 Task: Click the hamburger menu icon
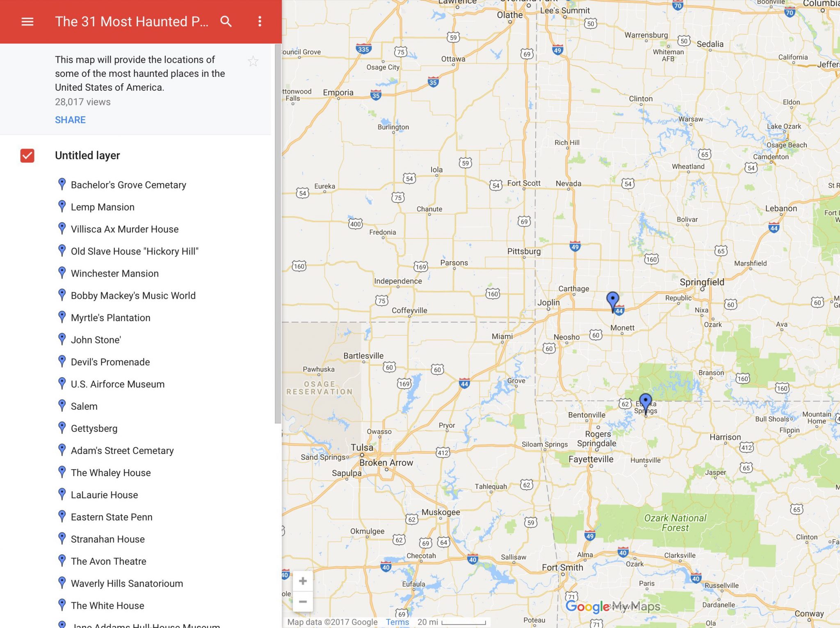[x=27, y=21]
